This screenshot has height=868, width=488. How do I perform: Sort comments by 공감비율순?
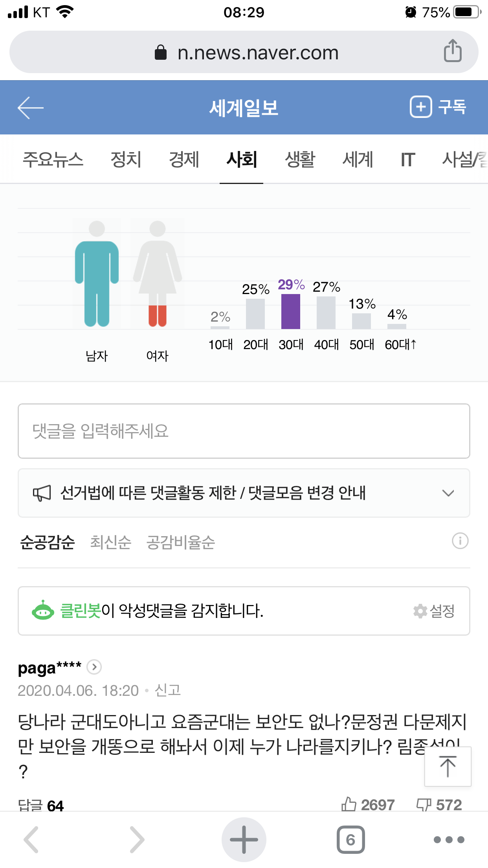click(180, 542)
